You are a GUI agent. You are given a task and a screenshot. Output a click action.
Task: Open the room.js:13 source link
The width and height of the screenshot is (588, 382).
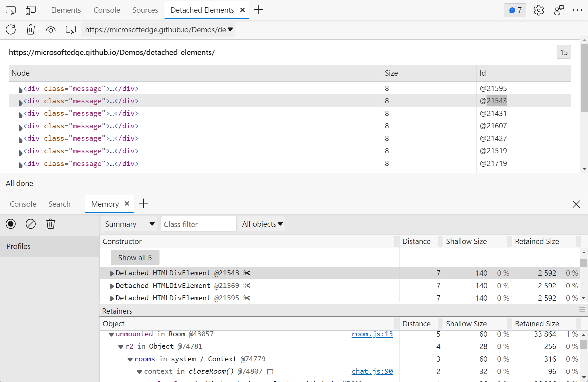372,334
